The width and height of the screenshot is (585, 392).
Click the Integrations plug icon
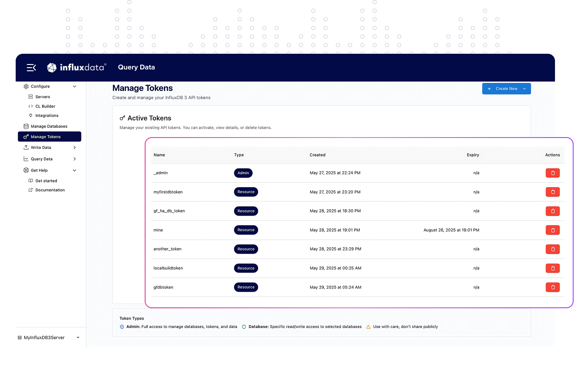point(30,116)
